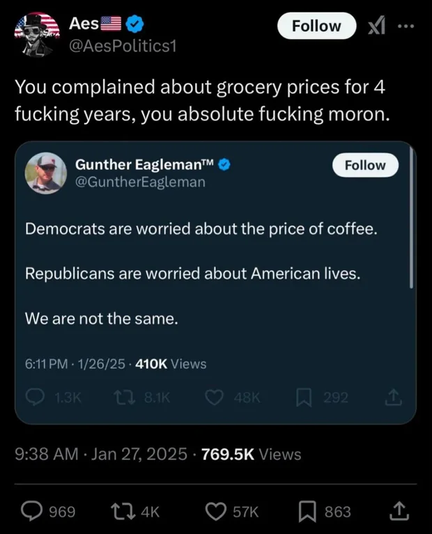
Task: Open the Grok xI icon
Action: tap(377, 26)
